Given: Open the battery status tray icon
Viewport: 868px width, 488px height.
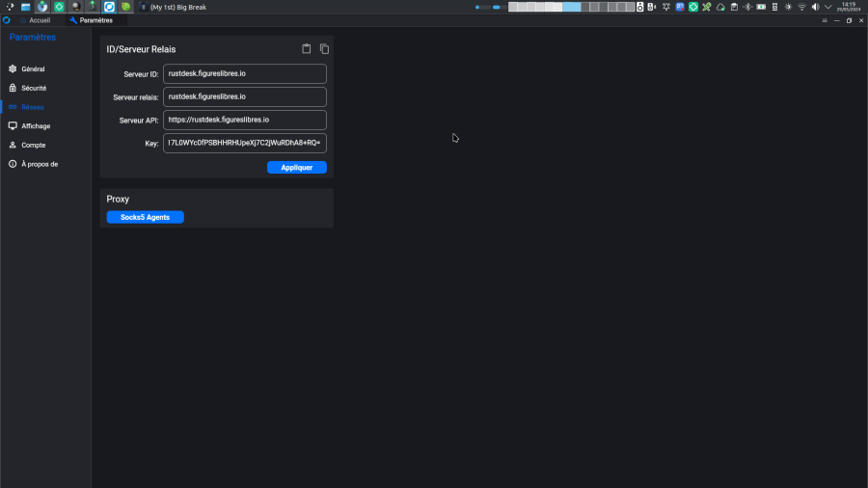Looking at the screenshot, I should (x=761, y=7).
